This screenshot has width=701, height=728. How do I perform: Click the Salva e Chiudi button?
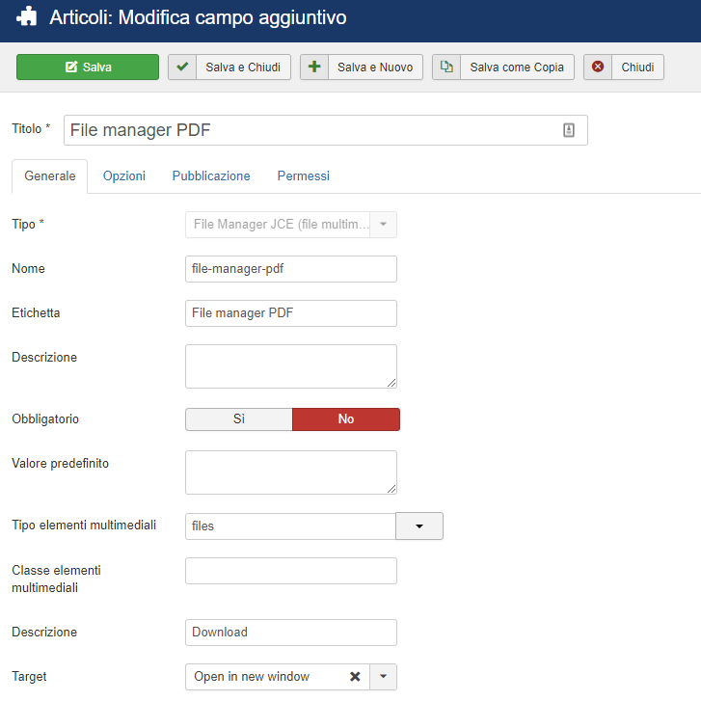pos(229,67)
